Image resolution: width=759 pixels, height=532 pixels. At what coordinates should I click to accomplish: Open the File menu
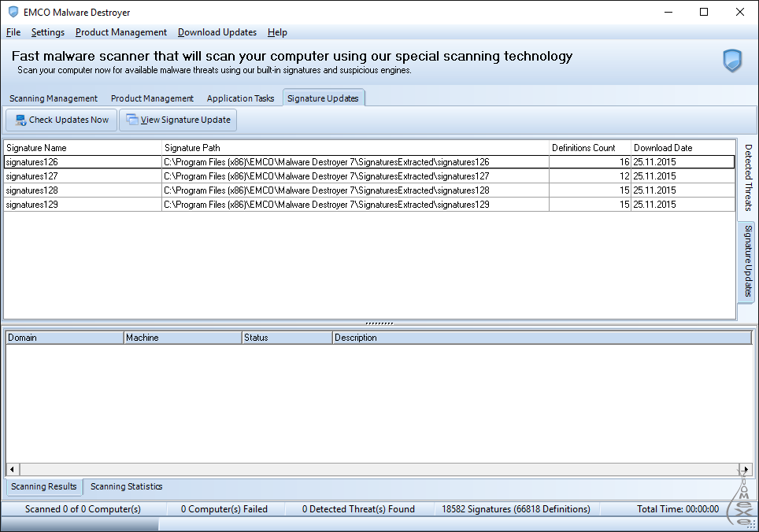point(13,32)
